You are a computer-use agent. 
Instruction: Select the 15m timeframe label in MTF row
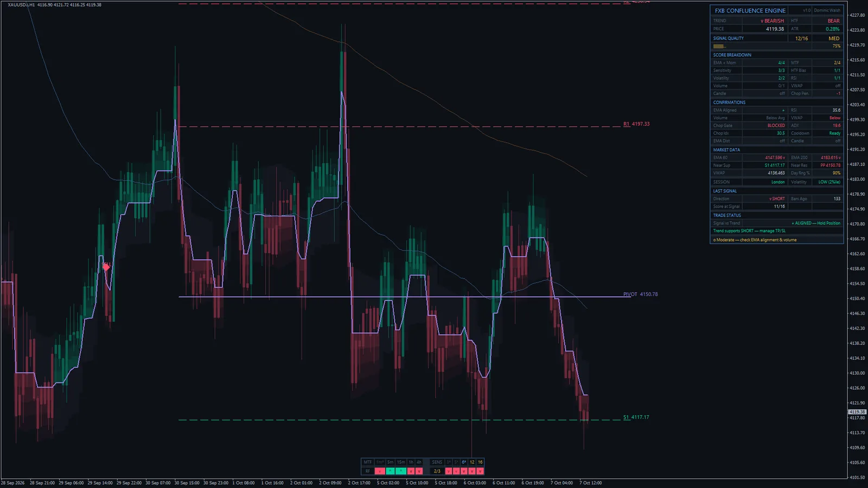pyautogui.click(x=401, y=462)
